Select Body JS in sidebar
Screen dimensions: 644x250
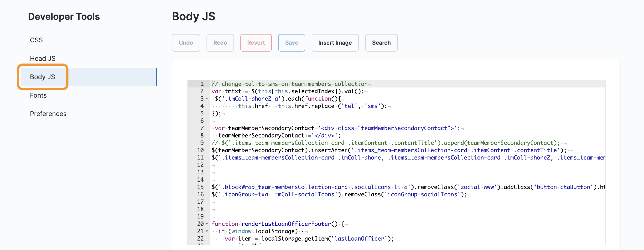42,77
